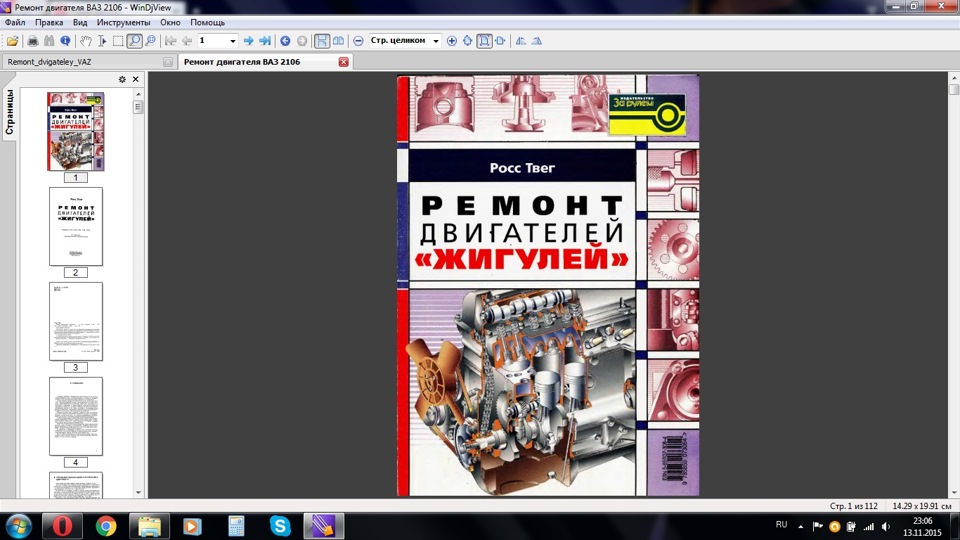
Task: Open thumbnails panel settings gear
Action: tap(122, 80)
